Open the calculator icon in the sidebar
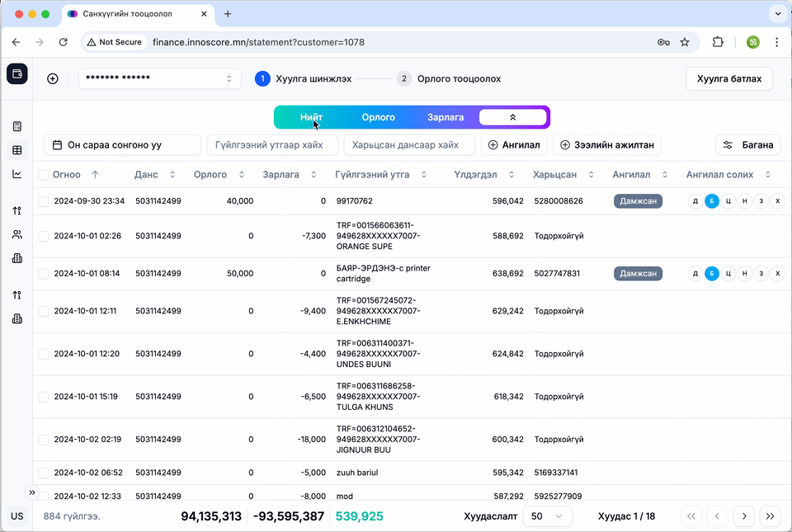 [x=16, y=126]
